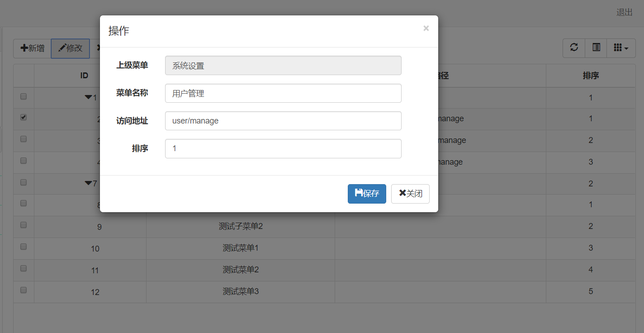Click the 访问地址 field showing user/manage
Viewport: 644px width, 333px height.
pyautogui.click(x=283, y=121)
